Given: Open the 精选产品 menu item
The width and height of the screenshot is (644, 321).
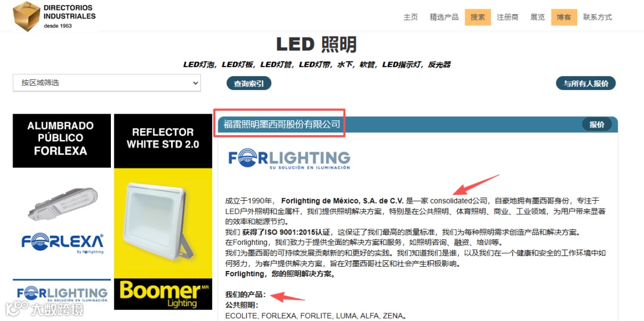Looking at the screenshot, I should click(x=444, y=17).
